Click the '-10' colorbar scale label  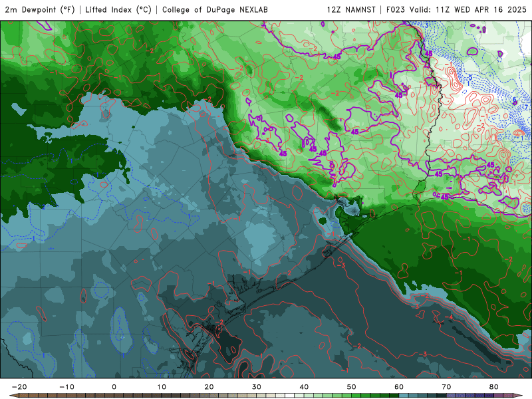click(x=66, y=387)
